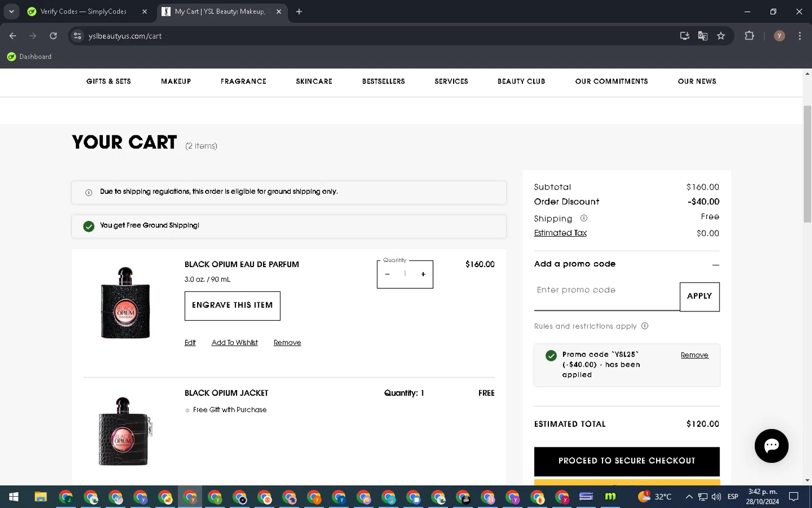Open the volume control in system tray
This screenshot has height=508, width=812.
click(716, 497)
